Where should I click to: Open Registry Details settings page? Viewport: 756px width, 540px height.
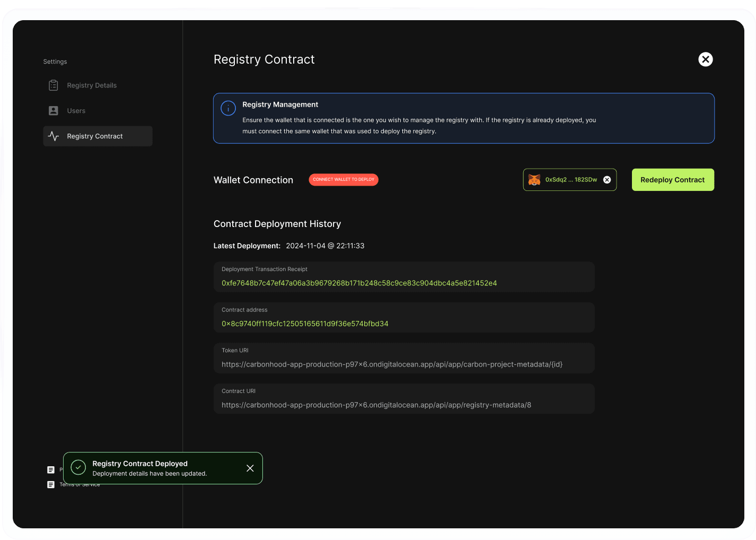(98, 85)
